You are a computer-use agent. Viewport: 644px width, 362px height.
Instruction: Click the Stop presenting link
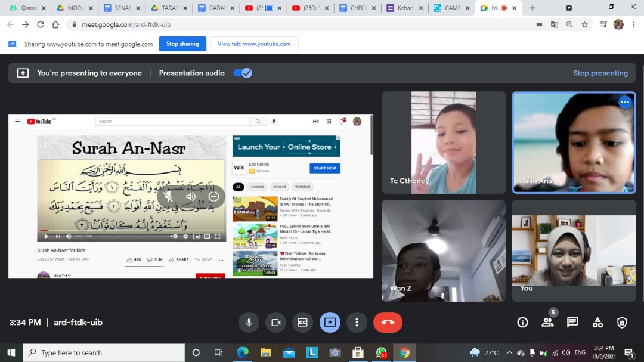click(x=600, y=73)
